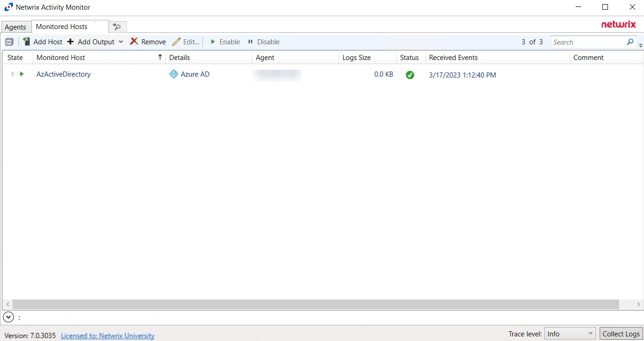This screenshot has width=644, height=341.
Task: Click the Remove button label
Action: click(153, 42)
